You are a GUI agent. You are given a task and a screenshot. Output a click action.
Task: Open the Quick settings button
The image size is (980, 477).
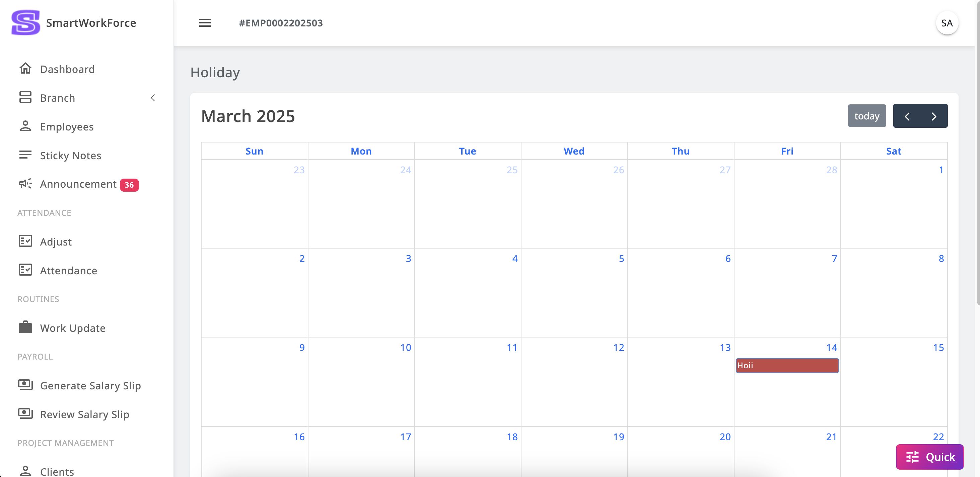929,457
